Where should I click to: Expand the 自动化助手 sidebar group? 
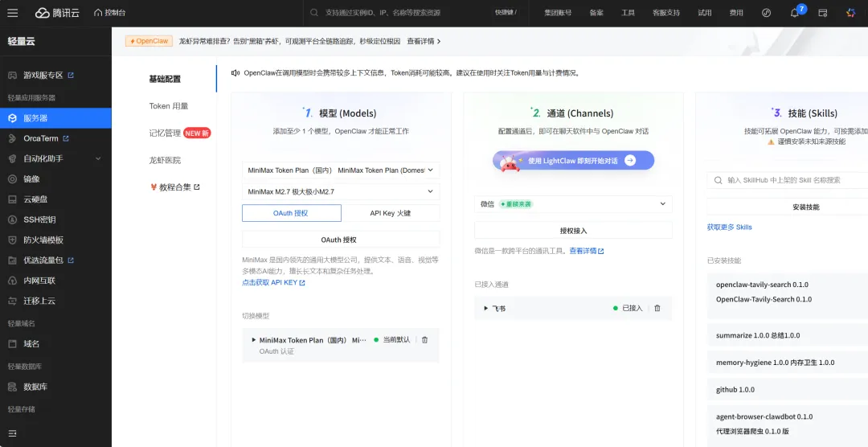point(98,159)
